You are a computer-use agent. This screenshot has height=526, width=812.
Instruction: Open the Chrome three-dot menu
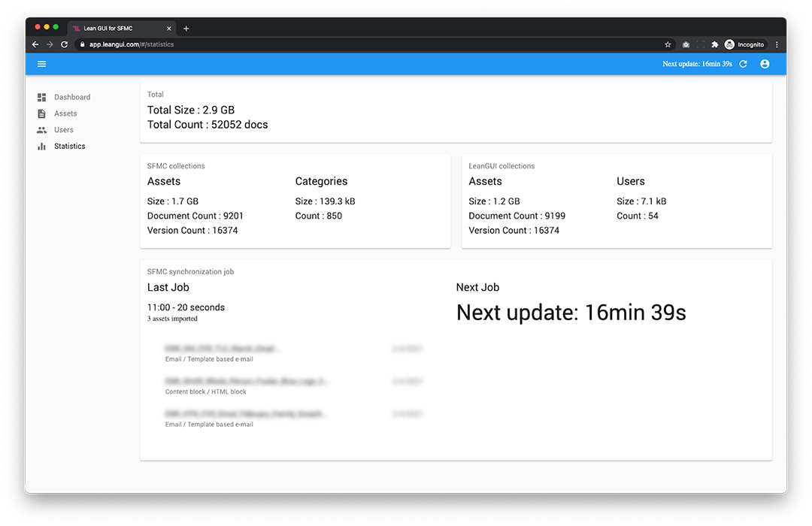click(777, 44)
